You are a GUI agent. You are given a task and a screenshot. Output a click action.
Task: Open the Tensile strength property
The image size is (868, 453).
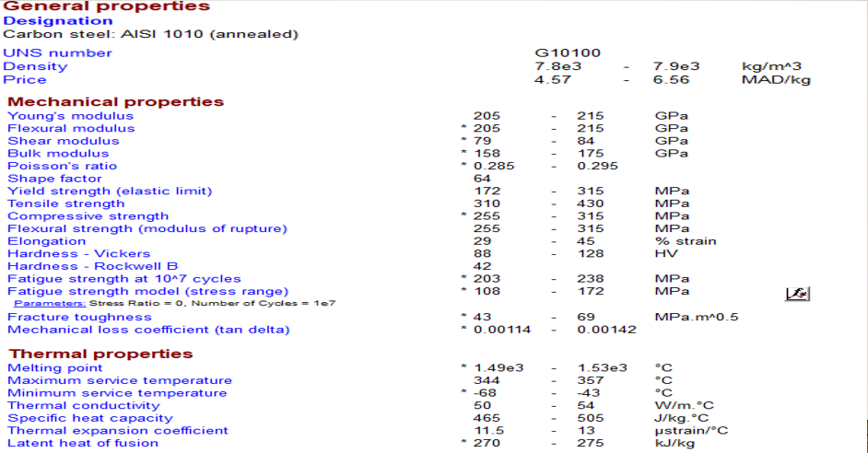[x=66, y=203]
